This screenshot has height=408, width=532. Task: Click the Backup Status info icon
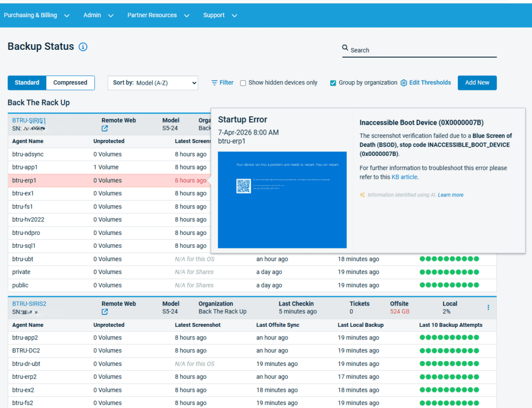point(83,47)
